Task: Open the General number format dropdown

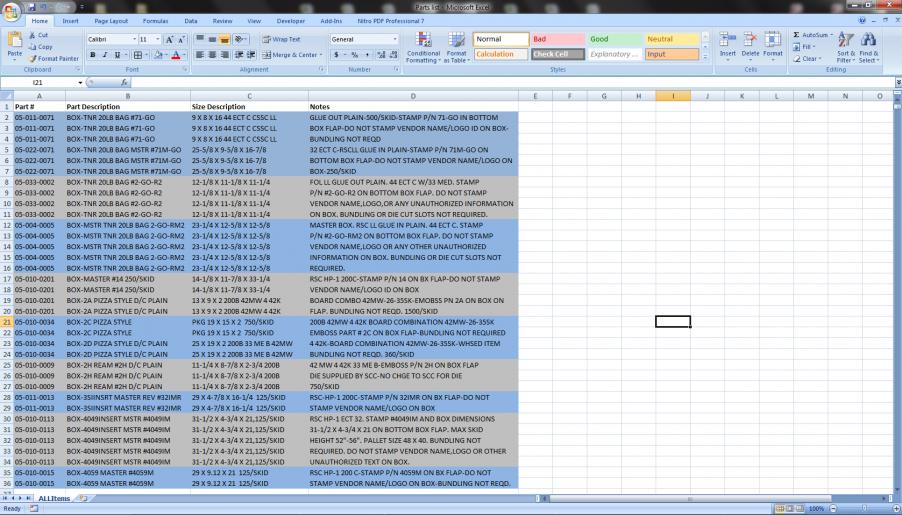Action: click(x=395, y=40)
